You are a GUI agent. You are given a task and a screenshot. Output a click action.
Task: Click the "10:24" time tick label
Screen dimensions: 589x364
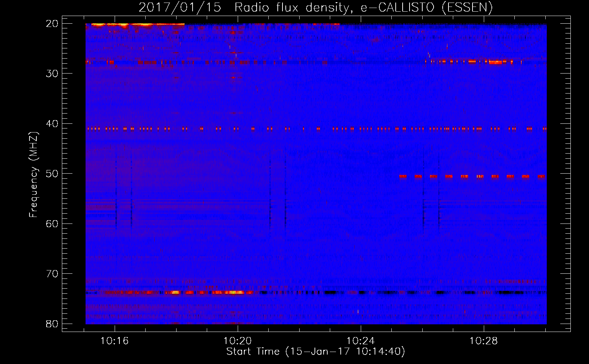point(361,341)
